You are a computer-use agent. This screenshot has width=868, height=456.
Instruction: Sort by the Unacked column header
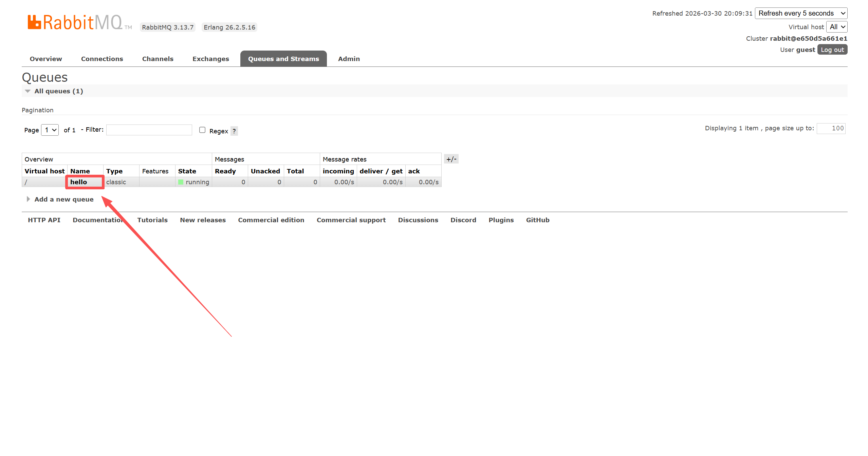tap(265, 171)
